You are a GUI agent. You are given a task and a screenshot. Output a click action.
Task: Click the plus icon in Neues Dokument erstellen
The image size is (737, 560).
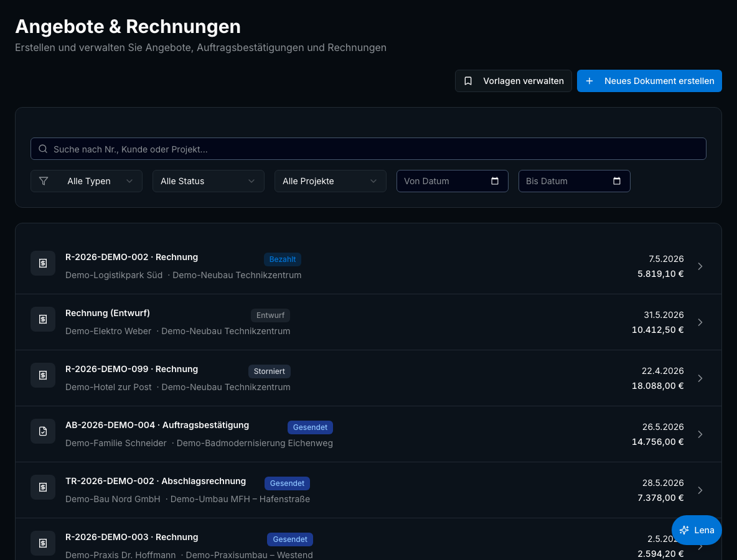pos(589,81)
